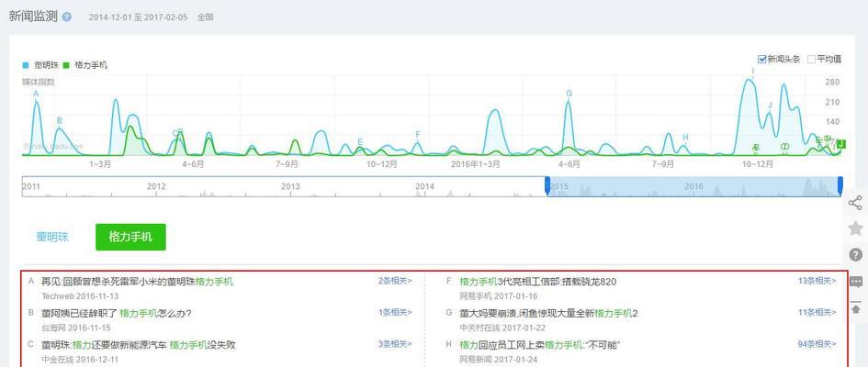The width and height of the screenshot is (868, 367).
Task: Toggle 董明珠 series in chart legend
Action: (x=41, y=65)
